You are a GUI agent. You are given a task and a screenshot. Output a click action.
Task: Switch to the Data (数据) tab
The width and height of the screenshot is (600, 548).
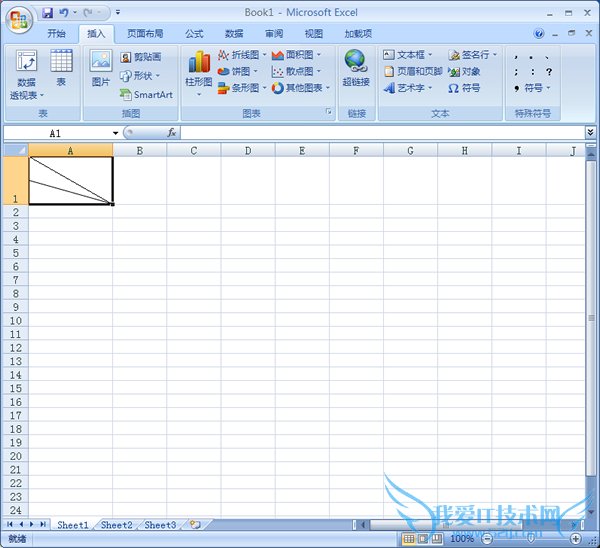point(234,34)
